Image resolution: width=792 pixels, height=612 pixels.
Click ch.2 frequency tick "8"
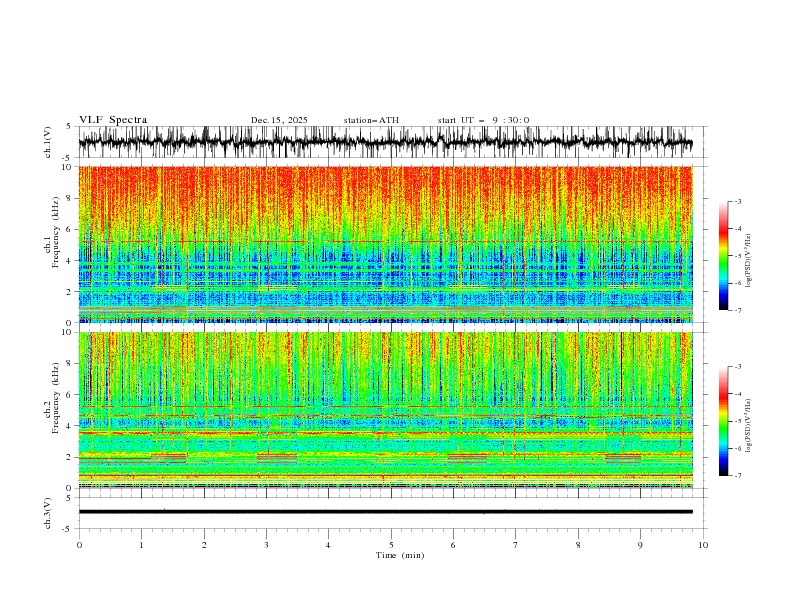[71, 364]
